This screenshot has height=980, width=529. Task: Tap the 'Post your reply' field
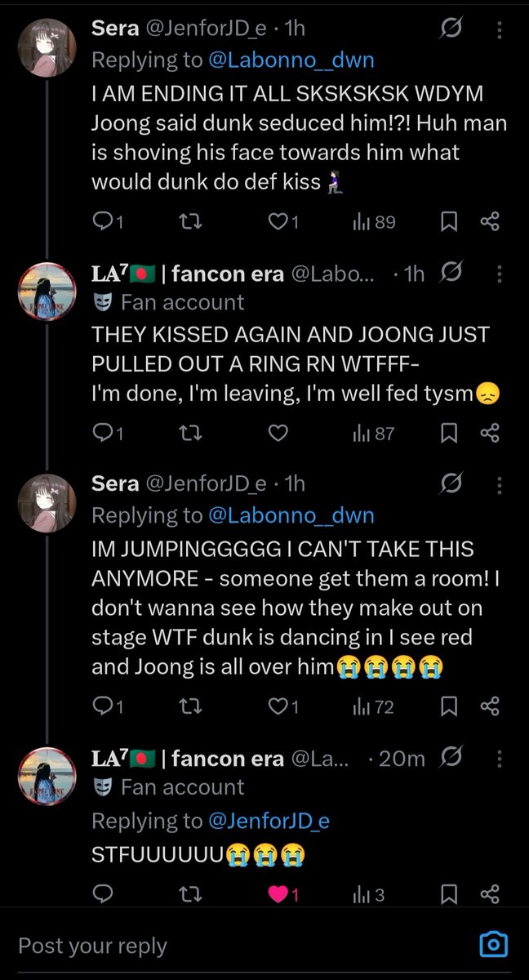(237, 946)
